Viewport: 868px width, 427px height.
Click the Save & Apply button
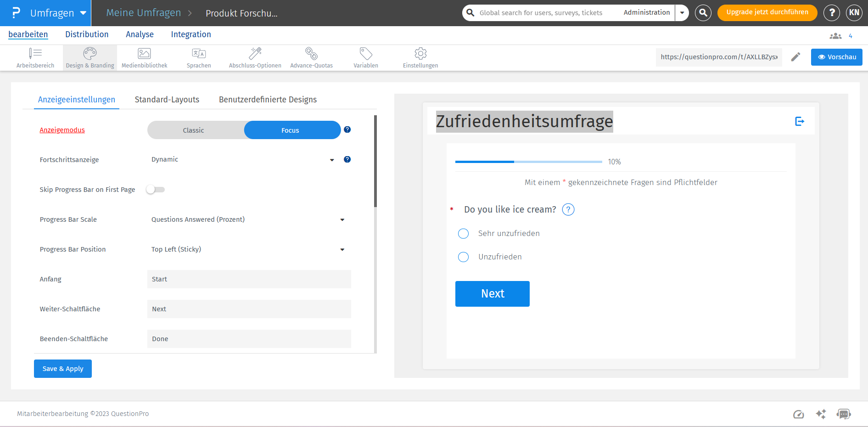(x=63, y=369)
